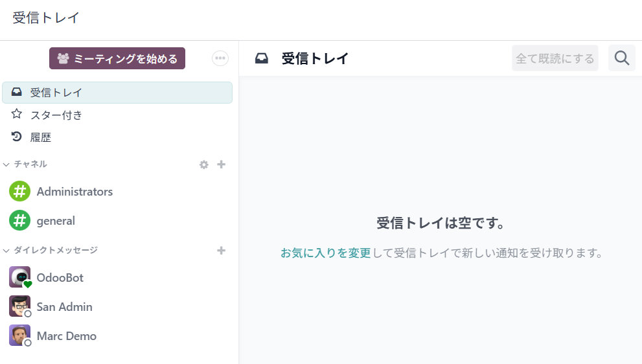Click the Administrators channel hash icon
The image size is (642, 364).
(20, 192)
